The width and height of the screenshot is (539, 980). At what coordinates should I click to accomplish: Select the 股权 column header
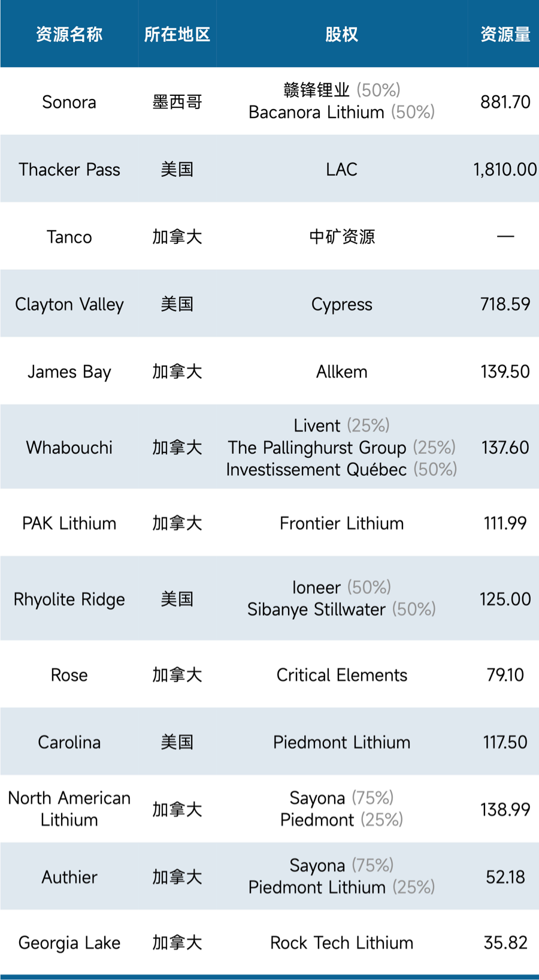pos(341,34)
